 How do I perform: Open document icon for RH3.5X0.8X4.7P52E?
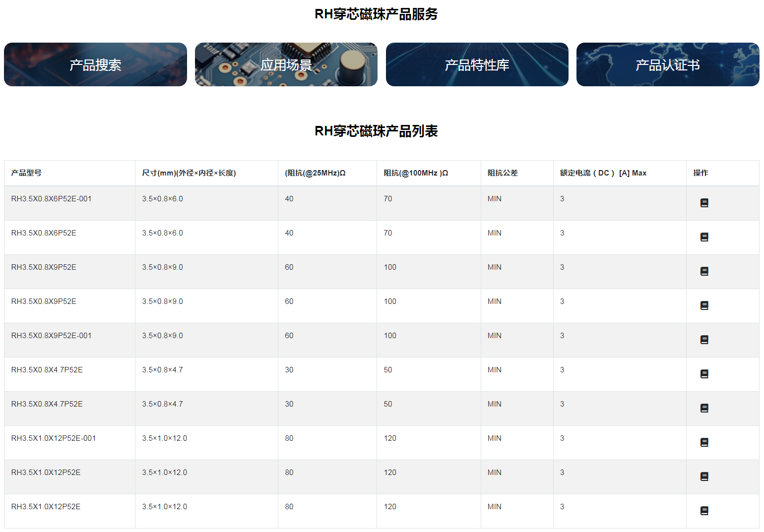click(x=704, y=374)
